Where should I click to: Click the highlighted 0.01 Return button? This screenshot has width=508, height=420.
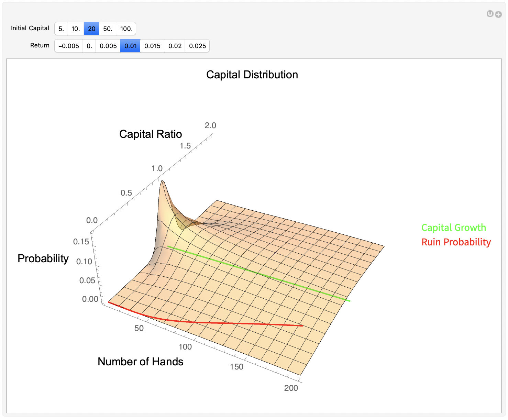click(x=130, y=46)
